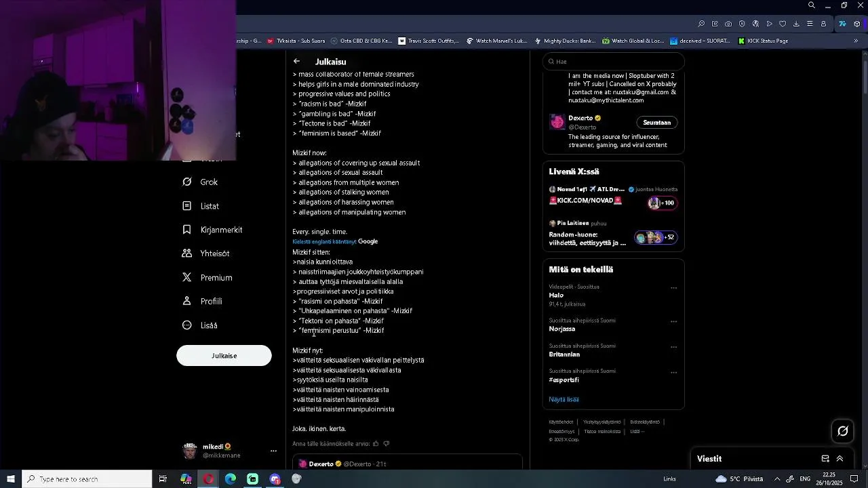Viewport: 868px width, 488px height.
Task: Follow Dexerto with Seurataan button
Action: point(656,123)
